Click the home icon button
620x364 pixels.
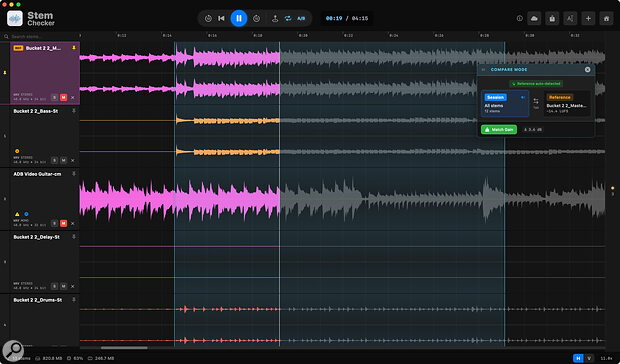point(606,19)
